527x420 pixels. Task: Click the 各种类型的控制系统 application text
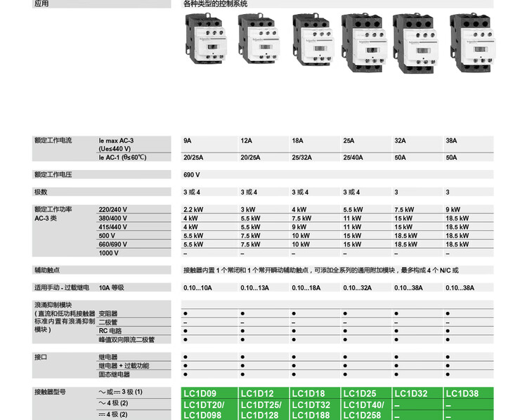click(215, 4)
